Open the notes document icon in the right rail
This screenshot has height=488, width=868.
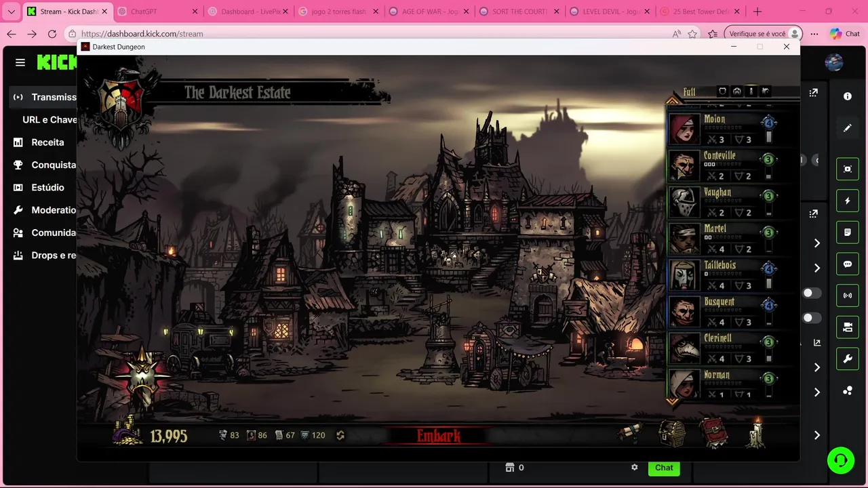coord(847,232)
